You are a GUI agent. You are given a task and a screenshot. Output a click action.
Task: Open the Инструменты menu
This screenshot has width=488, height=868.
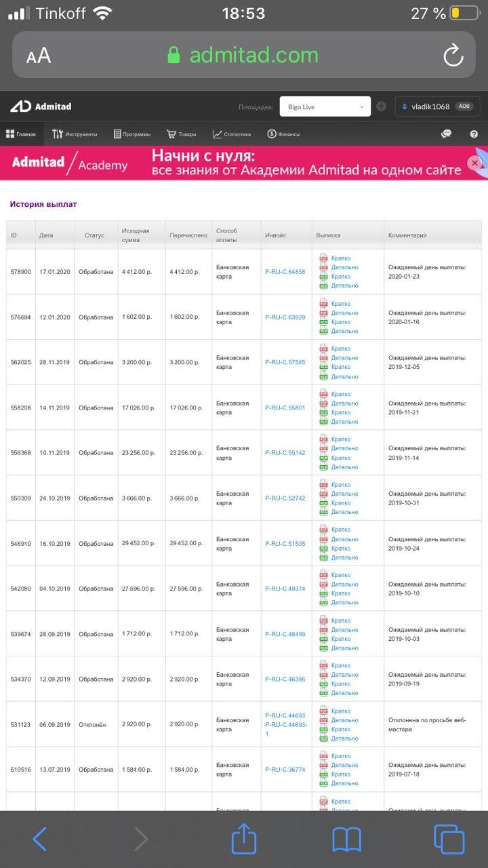75,134
